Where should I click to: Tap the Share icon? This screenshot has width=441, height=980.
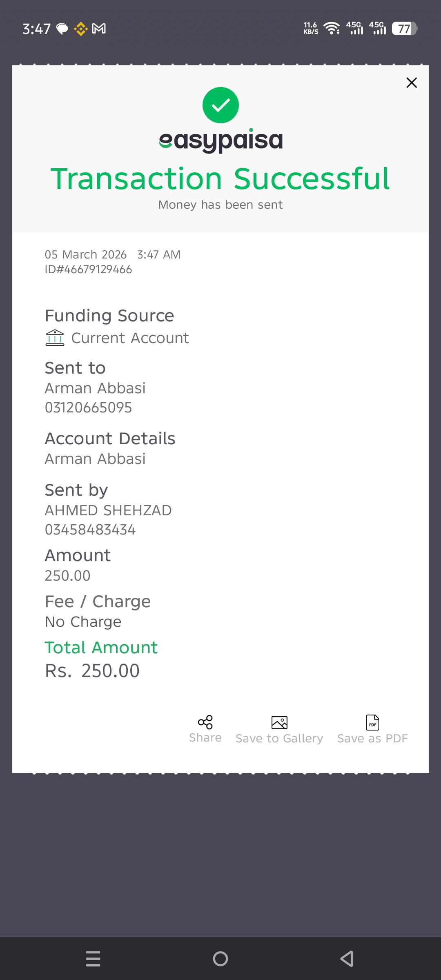[205, 722]
